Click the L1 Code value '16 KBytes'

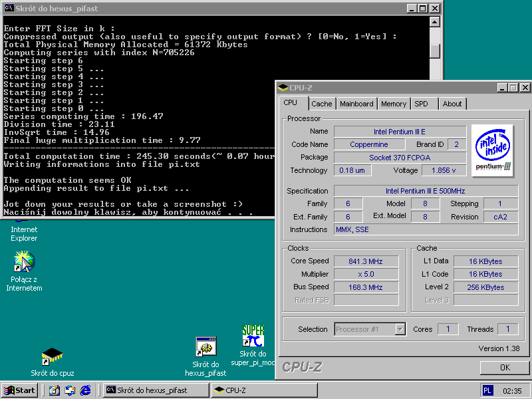pos(485,274)
